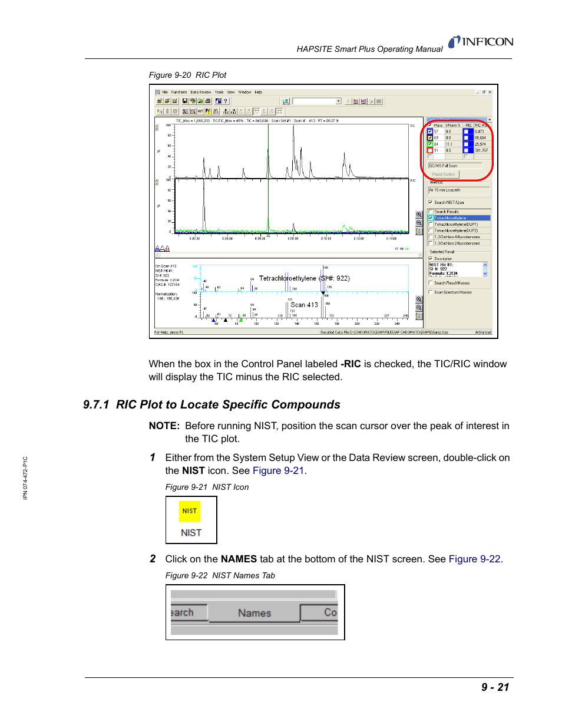Screen dimensions: 562x728
Task: Uncheck the green mass 84 checkbox
Action: (430, 144)
